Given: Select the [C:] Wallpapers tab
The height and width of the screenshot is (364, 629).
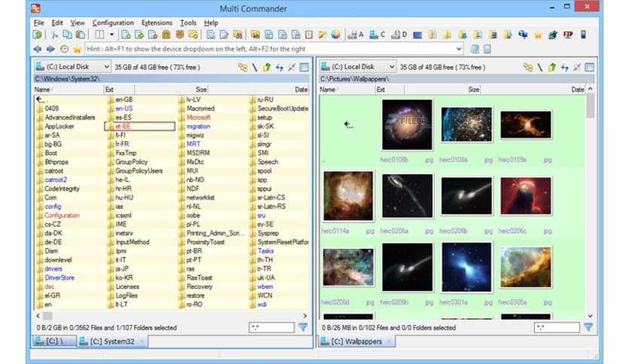Looking at the screenshot, I should click(x=357, y=341).
